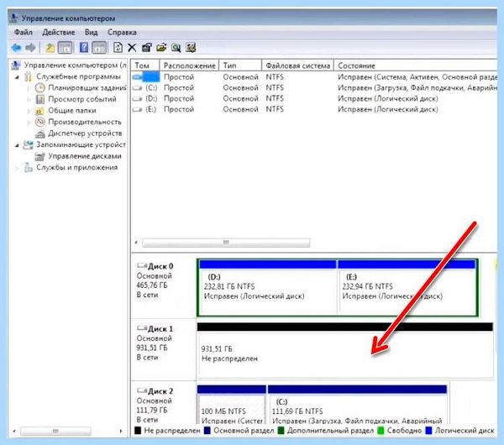Click the drive icon of volume (C:) row

[x=137, y=87]
